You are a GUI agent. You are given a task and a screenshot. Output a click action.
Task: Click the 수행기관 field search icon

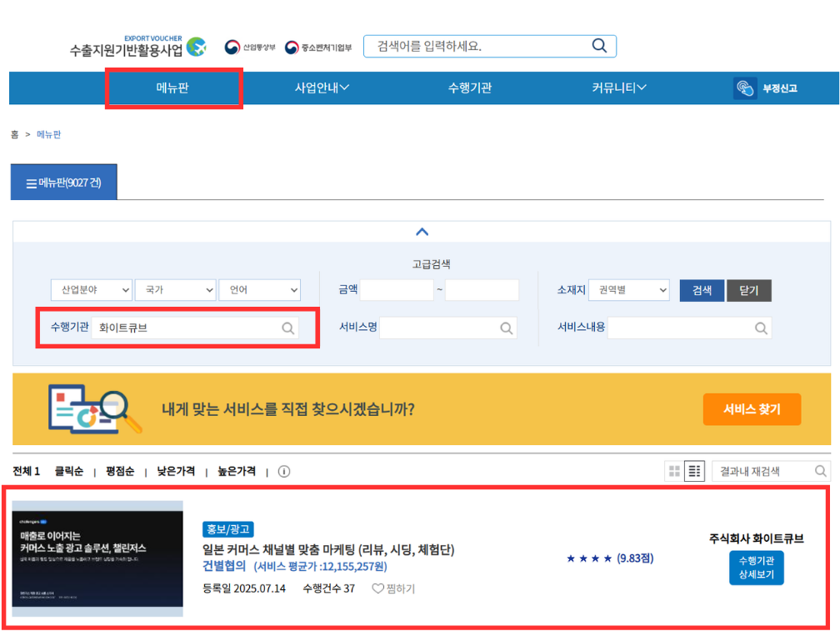point(287,328)
